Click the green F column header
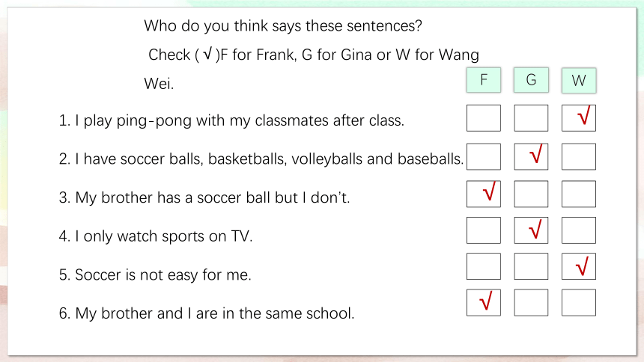Screen dimensions: 644x362 [484, 80]
